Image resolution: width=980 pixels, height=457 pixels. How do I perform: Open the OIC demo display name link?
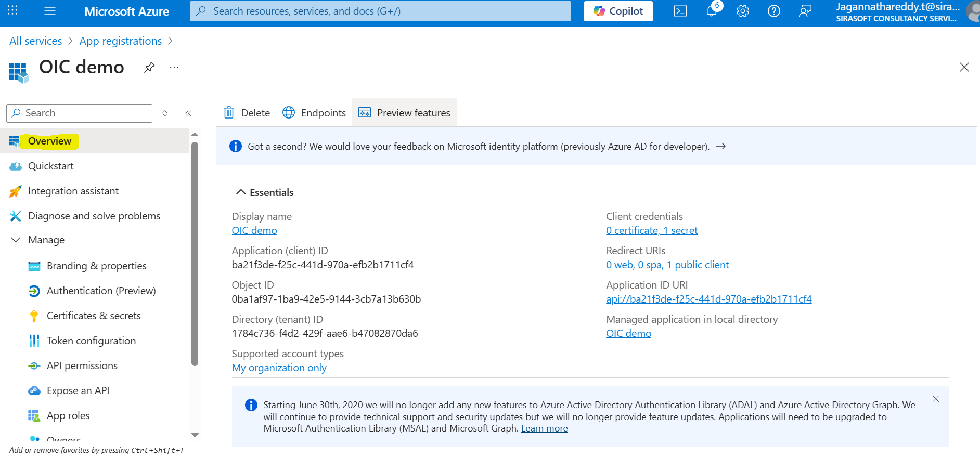pyautogui.click(x=254, y=230)
